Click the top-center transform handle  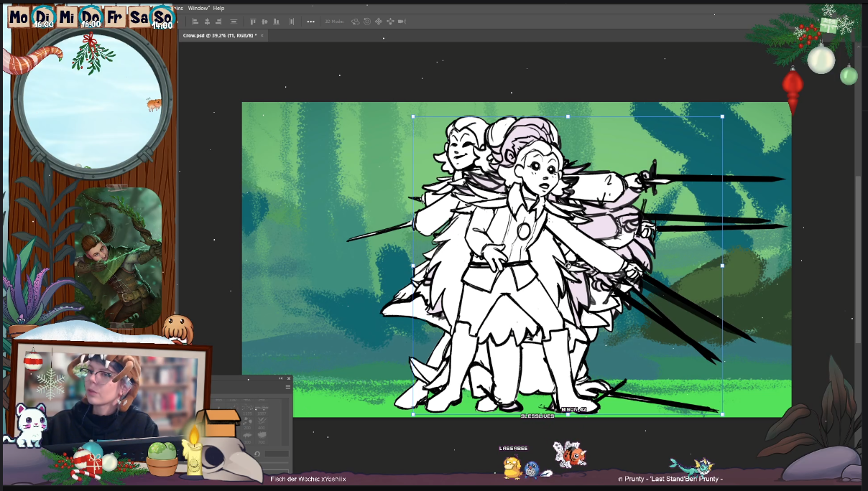point(568,116)
